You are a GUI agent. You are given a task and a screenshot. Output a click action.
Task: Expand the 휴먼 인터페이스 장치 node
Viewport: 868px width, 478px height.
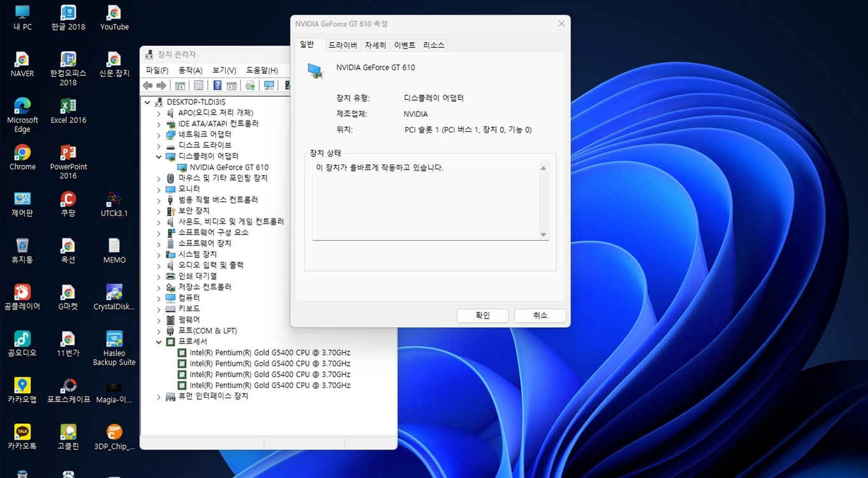tap(159, 396)
